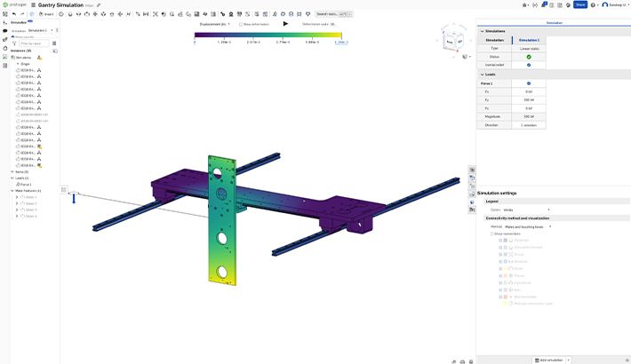Toggle the Planar connection checkbox
Viewport: 631px width, 364px height.
click(500, 275)
